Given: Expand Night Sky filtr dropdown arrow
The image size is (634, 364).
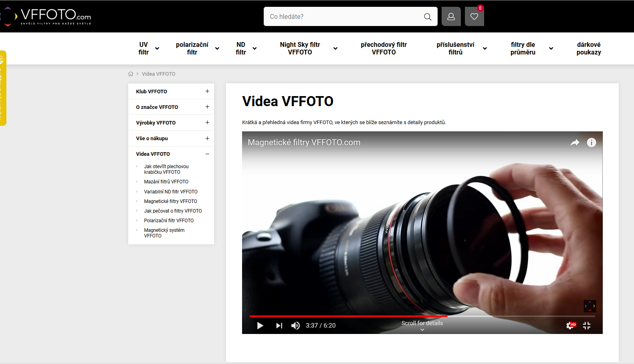Looking at the screenshot, I should coord(335,48).
